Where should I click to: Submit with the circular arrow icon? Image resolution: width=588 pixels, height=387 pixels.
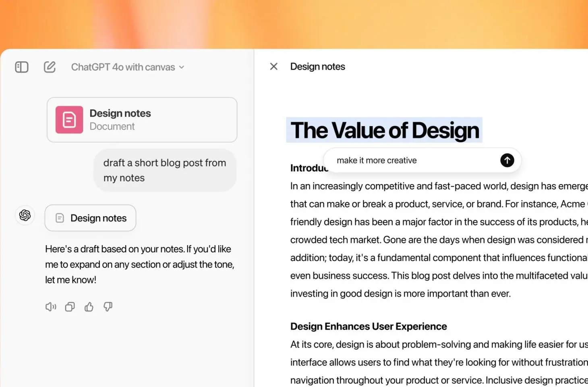pyautogui.click(x=507, y=160)
